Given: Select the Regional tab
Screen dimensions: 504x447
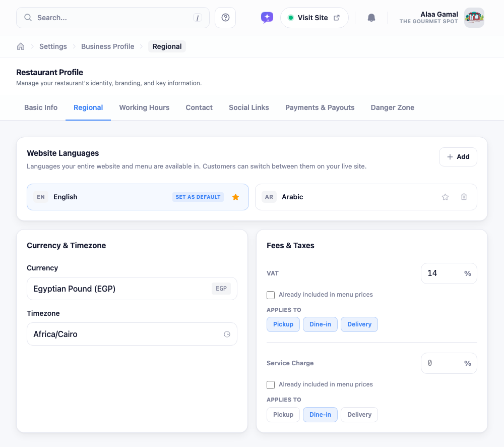Looking at the screenshot, I should click(88, 107).
